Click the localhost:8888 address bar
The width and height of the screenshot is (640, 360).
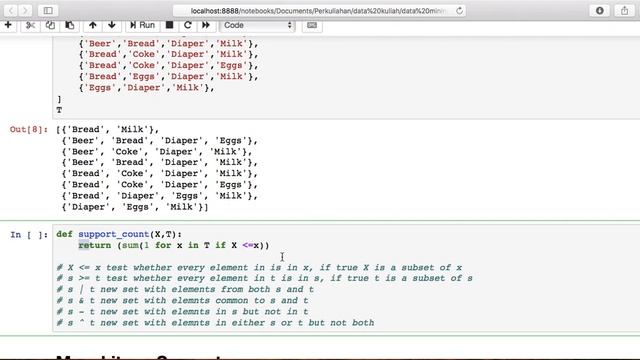point(319,11)
